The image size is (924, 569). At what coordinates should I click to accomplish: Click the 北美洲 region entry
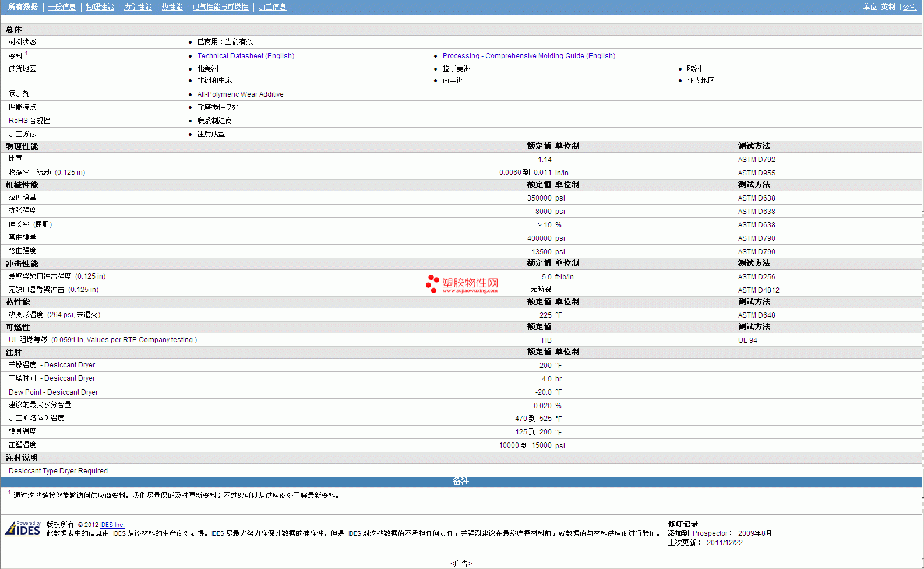point(207,69)
